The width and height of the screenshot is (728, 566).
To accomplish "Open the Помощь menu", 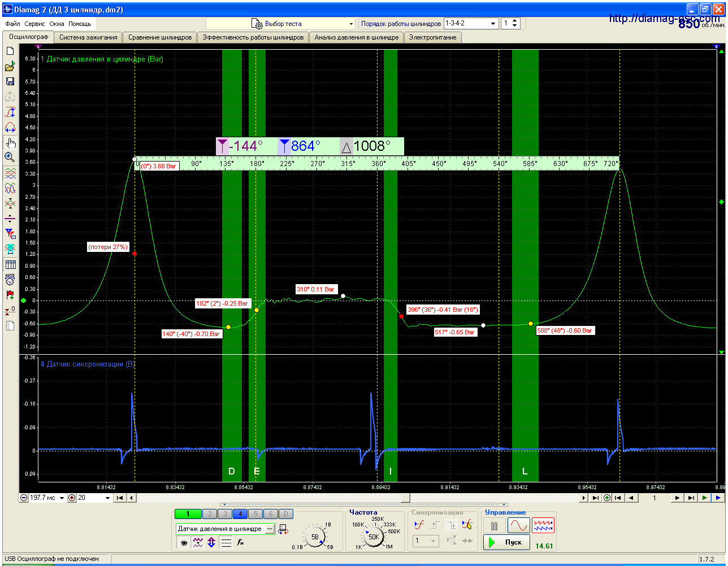I will (x=80, y=24).
